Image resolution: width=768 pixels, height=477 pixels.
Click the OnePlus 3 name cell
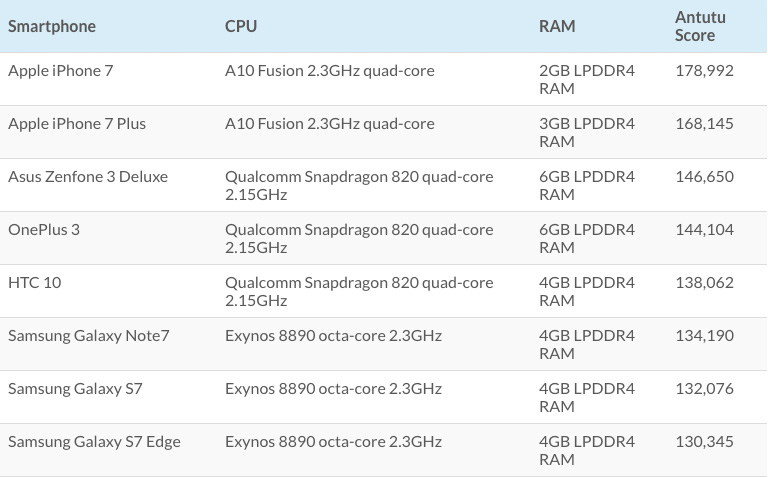pos(44,230)
